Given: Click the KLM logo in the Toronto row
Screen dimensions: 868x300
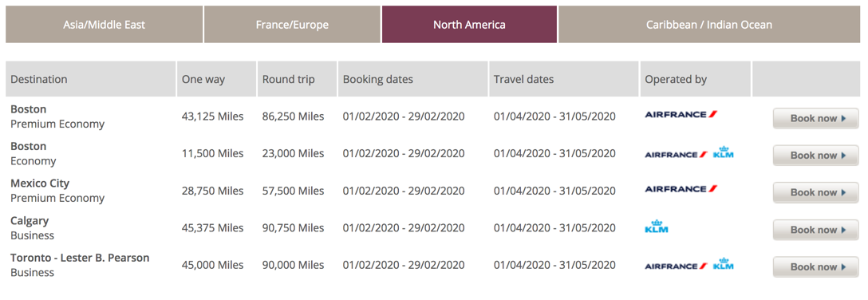Looking at the screenshot, I should [x=723, y=264].
